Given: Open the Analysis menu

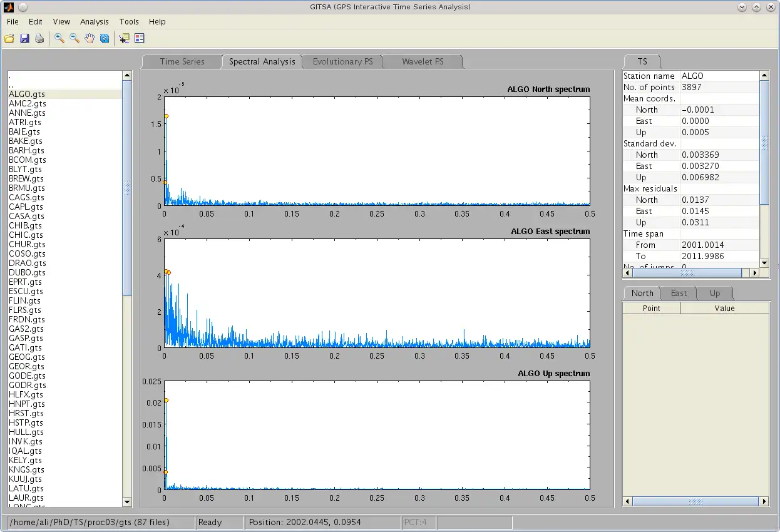Looking at the screenshot, I should 94,21.
